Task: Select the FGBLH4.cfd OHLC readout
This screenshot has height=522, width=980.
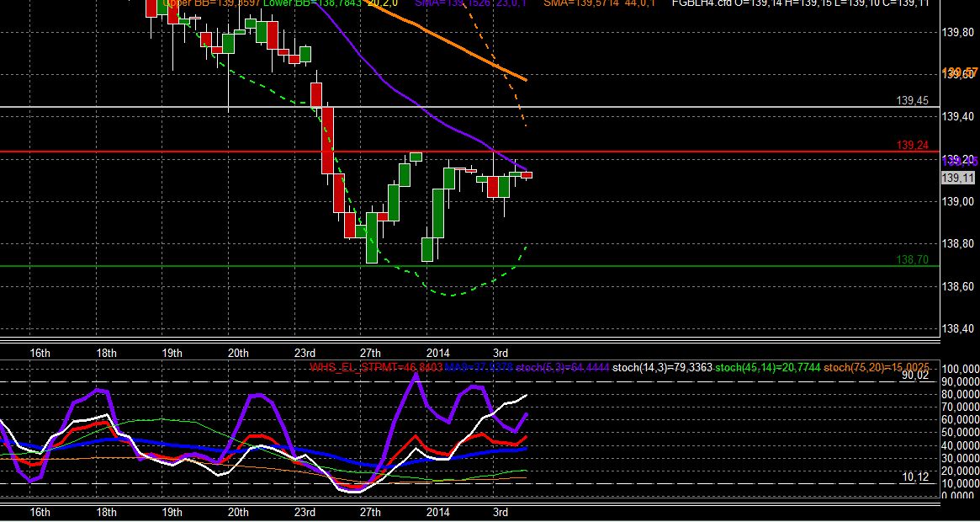Action: (800, 3)
